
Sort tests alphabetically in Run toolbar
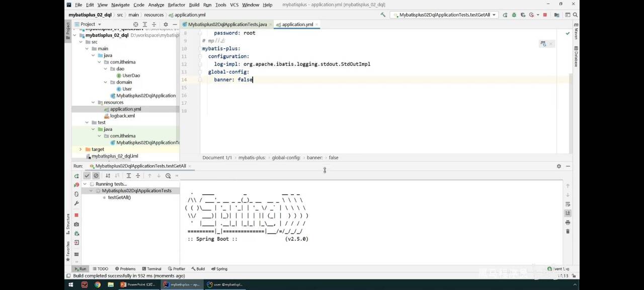(108, 176)
